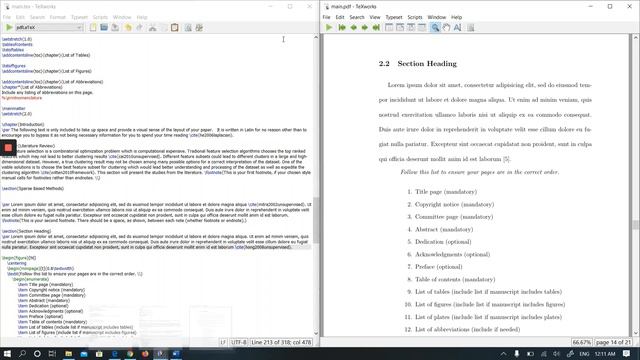
Task: Run typeset in the main.tex editor window
Action: pos(9,27)
